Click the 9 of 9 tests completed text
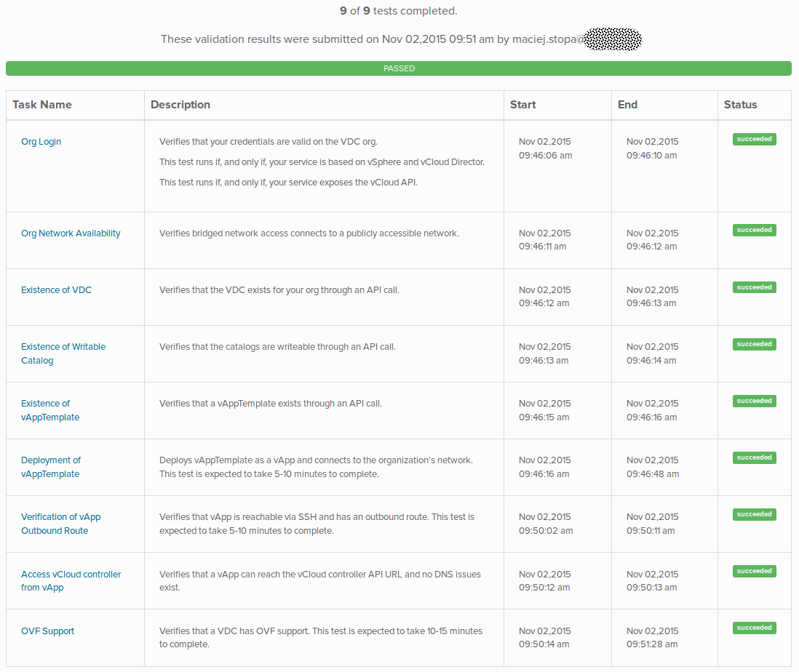This screenshot has width=799, height=672. (x=399, y=11)
